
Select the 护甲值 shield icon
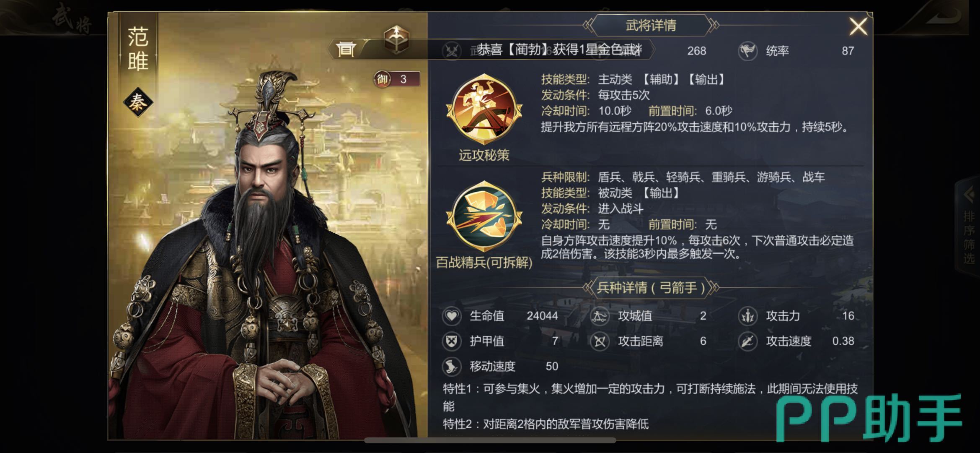452,341
